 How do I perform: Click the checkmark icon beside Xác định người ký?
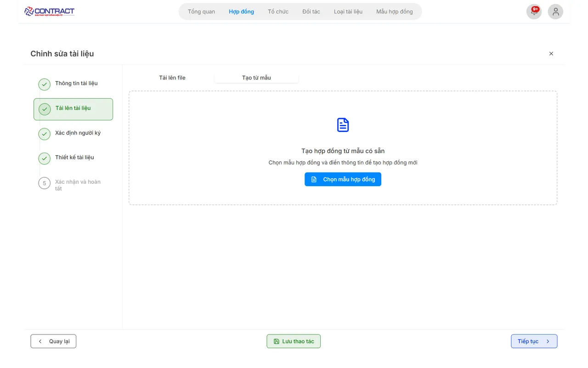coord(45,134)
